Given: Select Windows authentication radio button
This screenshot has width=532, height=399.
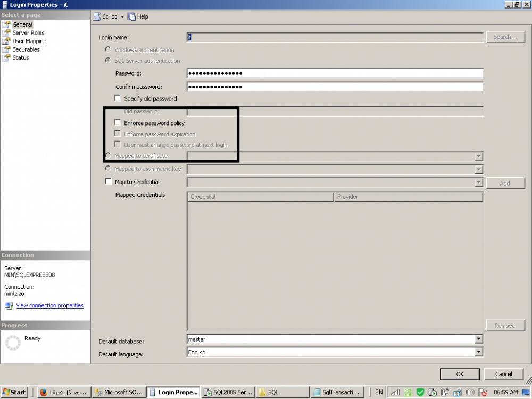Looking at the screenshot, I should pos(108,49).
